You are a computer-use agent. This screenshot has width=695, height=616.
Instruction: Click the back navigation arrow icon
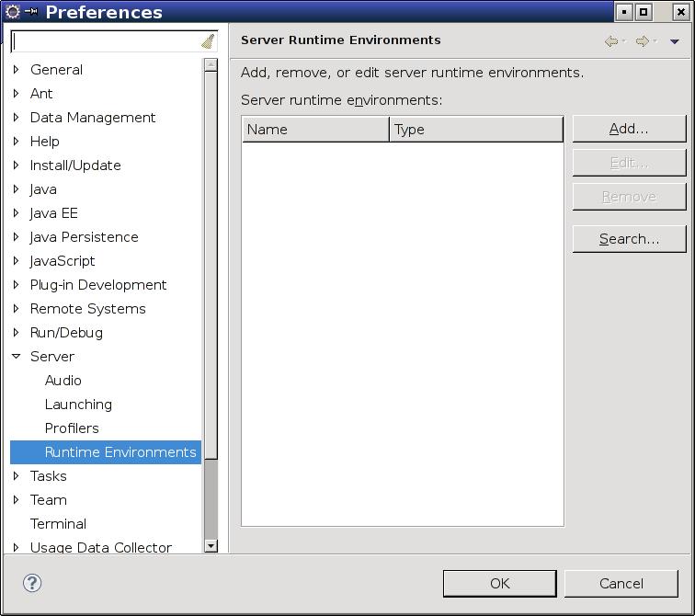611,41
